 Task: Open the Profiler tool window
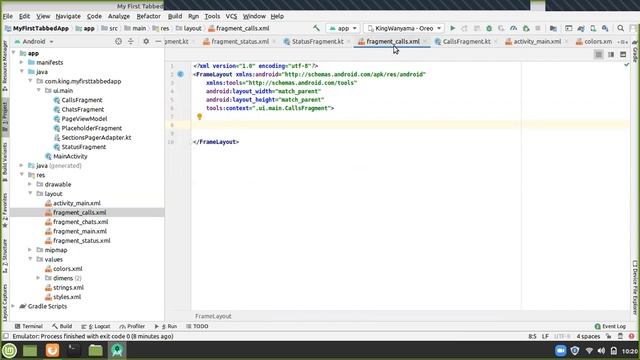(x=132, y=327)
